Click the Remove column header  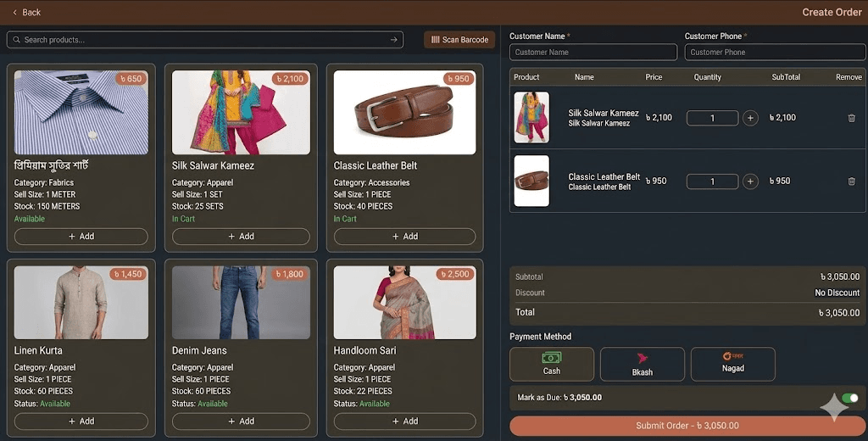point(849,77)
